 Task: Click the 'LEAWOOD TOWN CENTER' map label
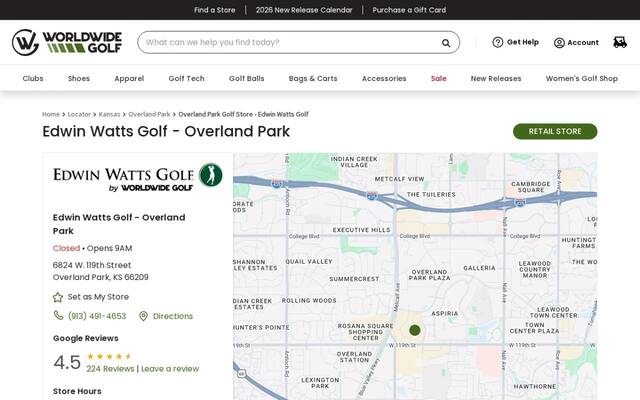click(x=553, y=312)
